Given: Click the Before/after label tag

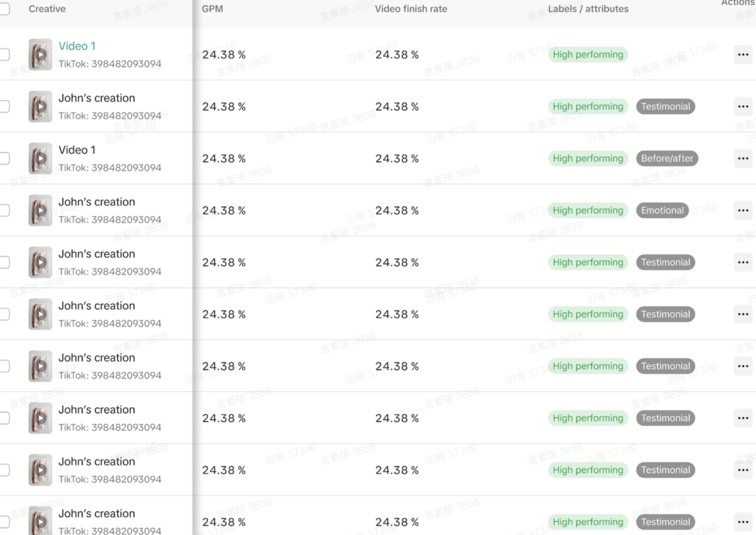Looking at the screenshot, I should [667, 158].
